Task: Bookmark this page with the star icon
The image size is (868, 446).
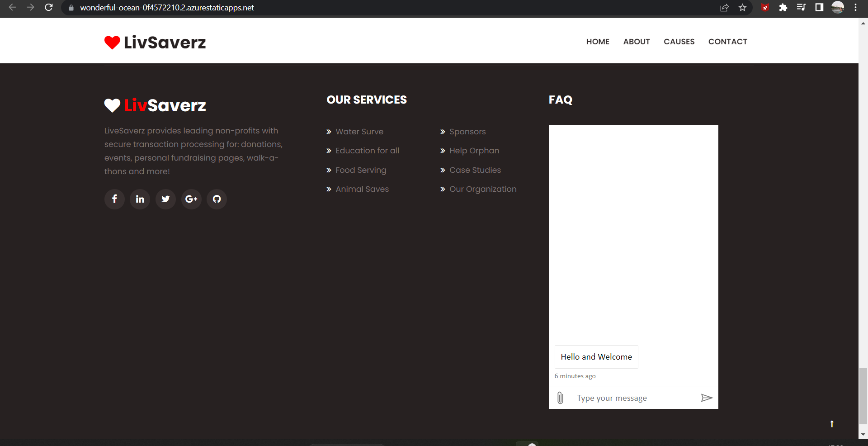Action: pyautogui.click(x=742, y=7)
